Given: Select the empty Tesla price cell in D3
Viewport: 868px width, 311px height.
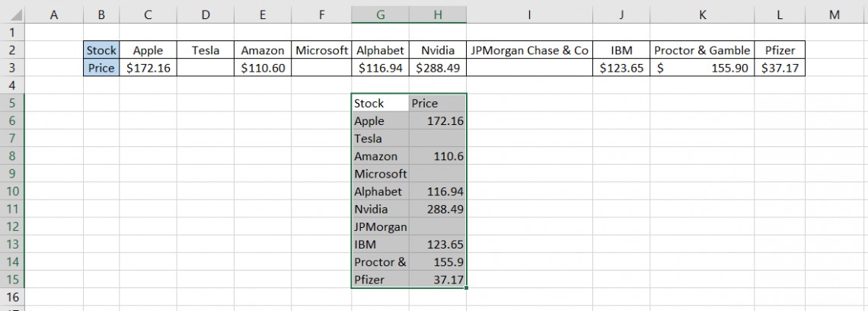Looking at the screenshot, I should (x=205, y=68).
